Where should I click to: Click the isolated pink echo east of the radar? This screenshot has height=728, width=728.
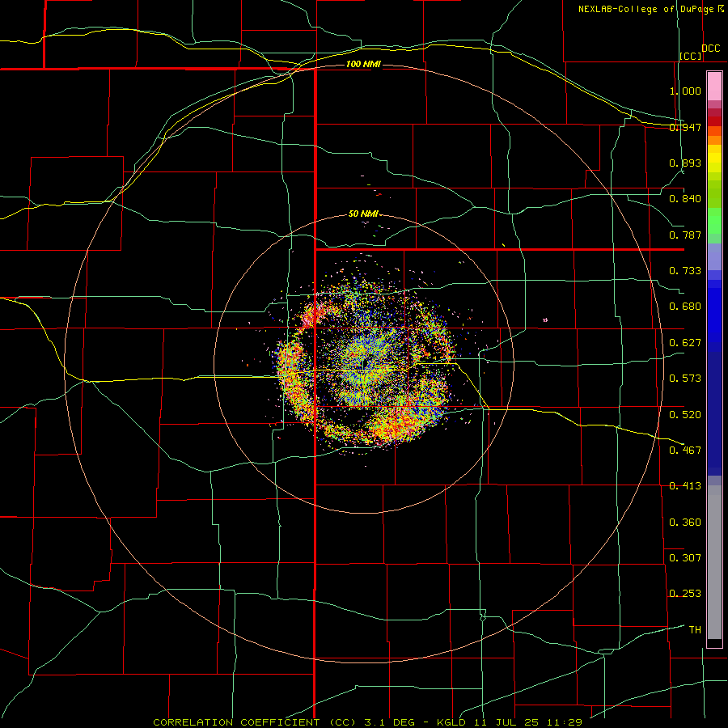[545, 320]
